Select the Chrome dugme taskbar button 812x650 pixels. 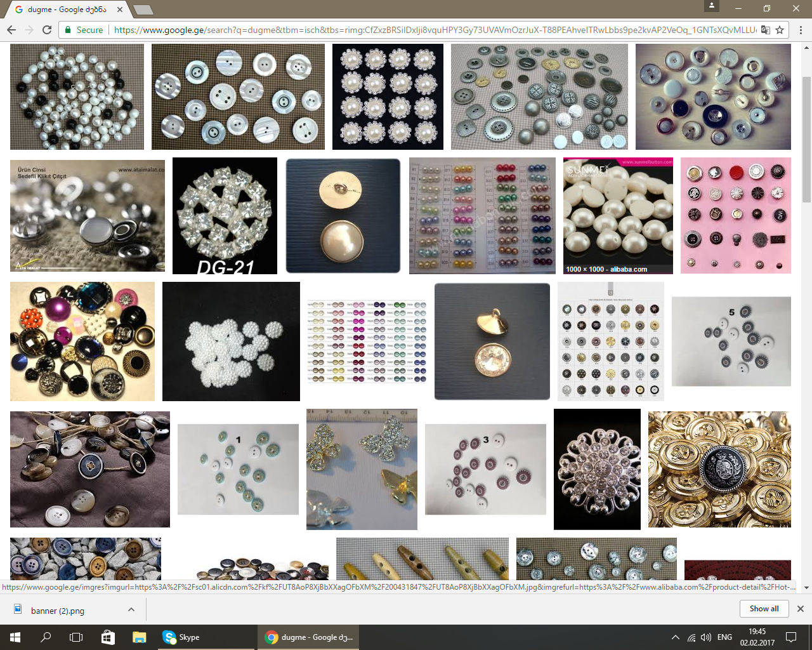coord(308,637)
